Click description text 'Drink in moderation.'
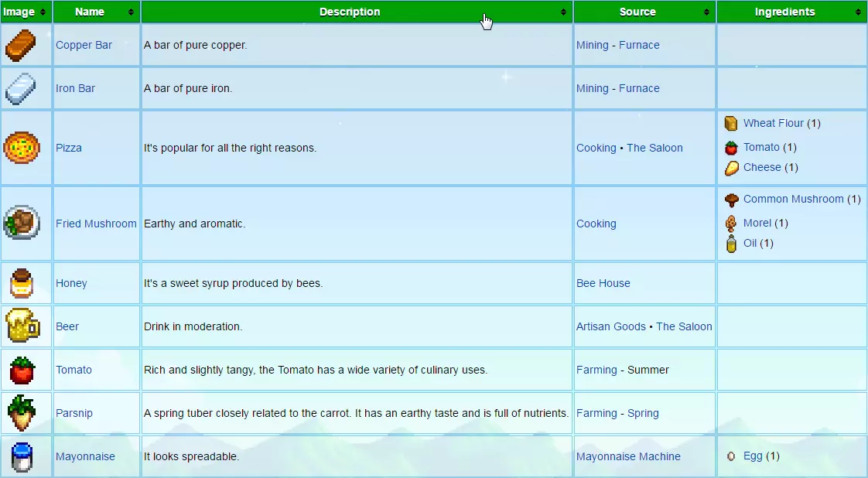The height and width of the screenshot is (478, 868). (x=193, y=326)
